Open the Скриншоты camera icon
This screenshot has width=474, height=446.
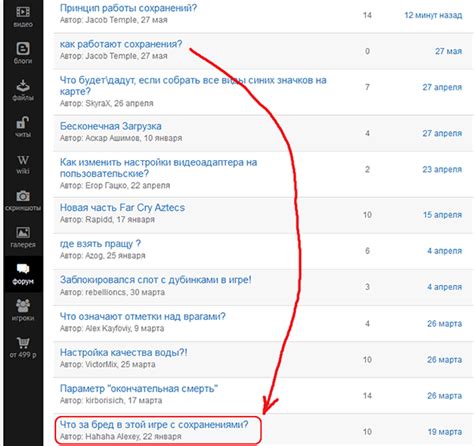[23, 196]
